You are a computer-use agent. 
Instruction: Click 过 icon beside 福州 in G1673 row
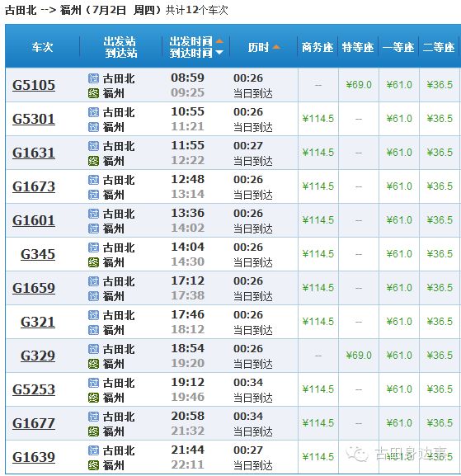click(93, 195)
